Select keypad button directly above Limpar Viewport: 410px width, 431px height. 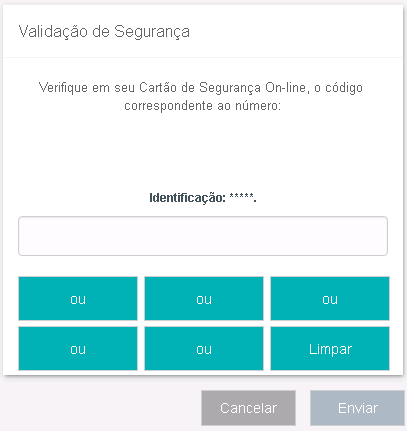click(x=330, y=298)
